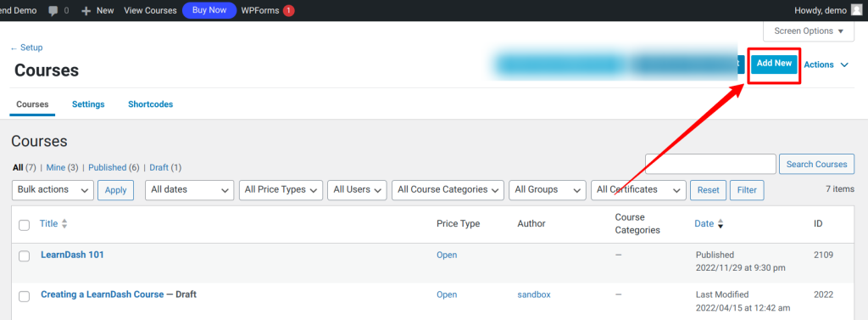Switch to the Courses tab
This screenshot has width=868, height=320.
(32, 104)
